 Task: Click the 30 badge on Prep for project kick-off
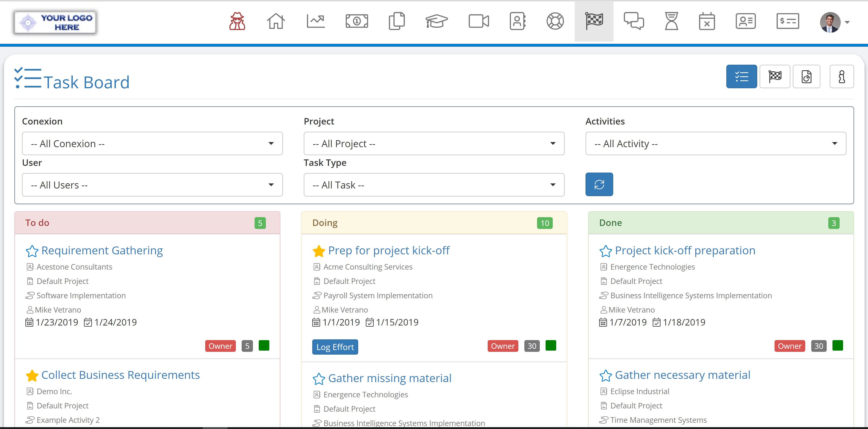click(532, 346)
